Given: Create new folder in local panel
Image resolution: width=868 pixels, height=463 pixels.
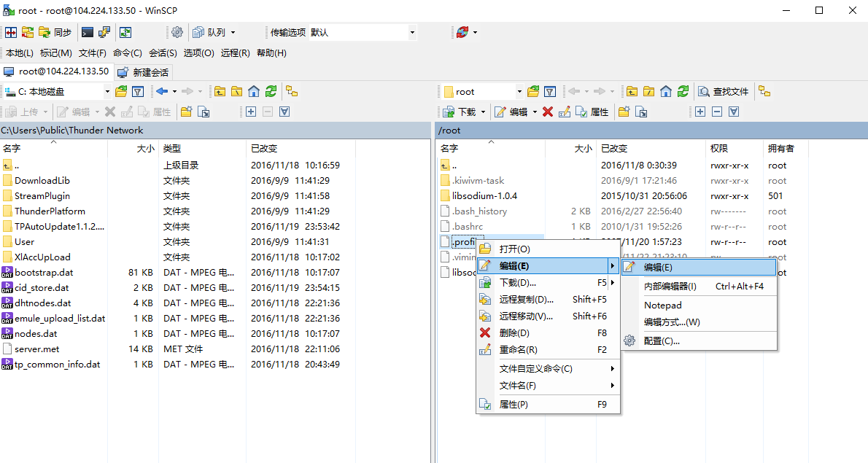Looking at the screenshot, I should click(x=187, y=112).
